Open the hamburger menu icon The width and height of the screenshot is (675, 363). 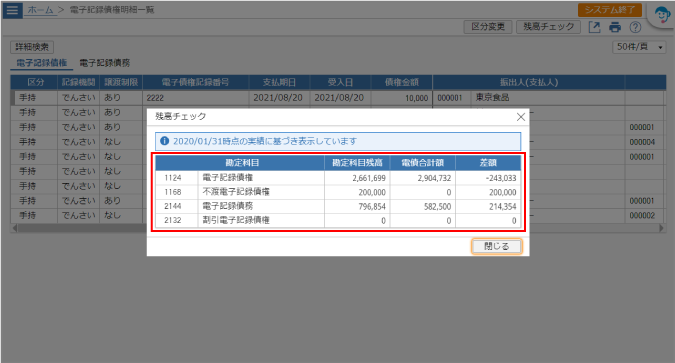(12, 10)
